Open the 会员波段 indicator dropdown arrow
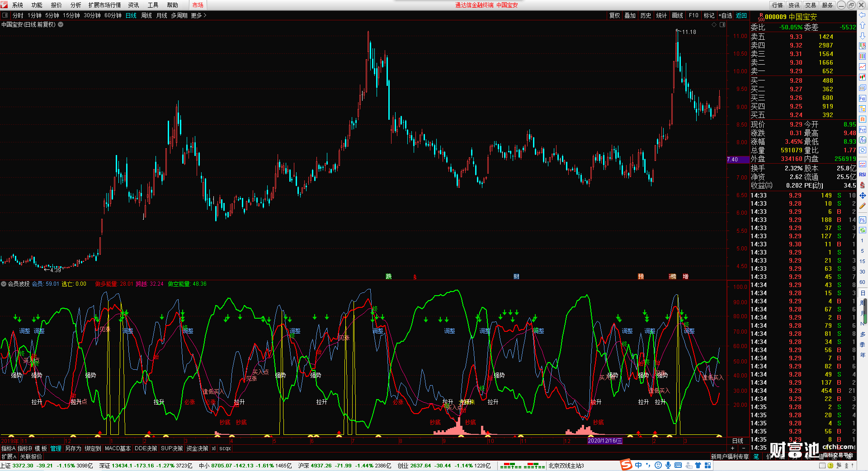This screenshot has height=471, width=868. (4, 284)
